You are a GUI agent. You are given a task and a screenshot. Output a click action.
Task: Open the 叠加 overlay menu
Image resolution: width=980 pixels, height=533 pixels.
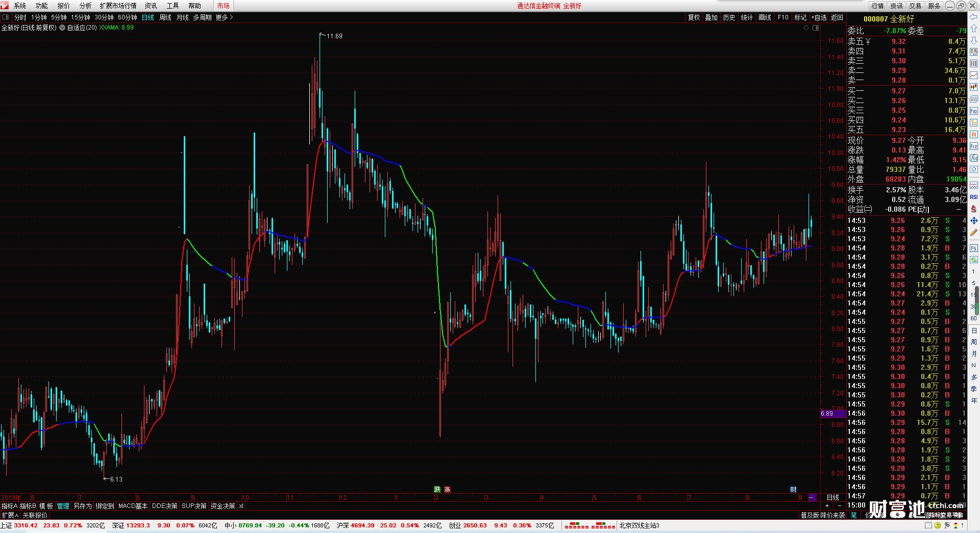(712, 17)
